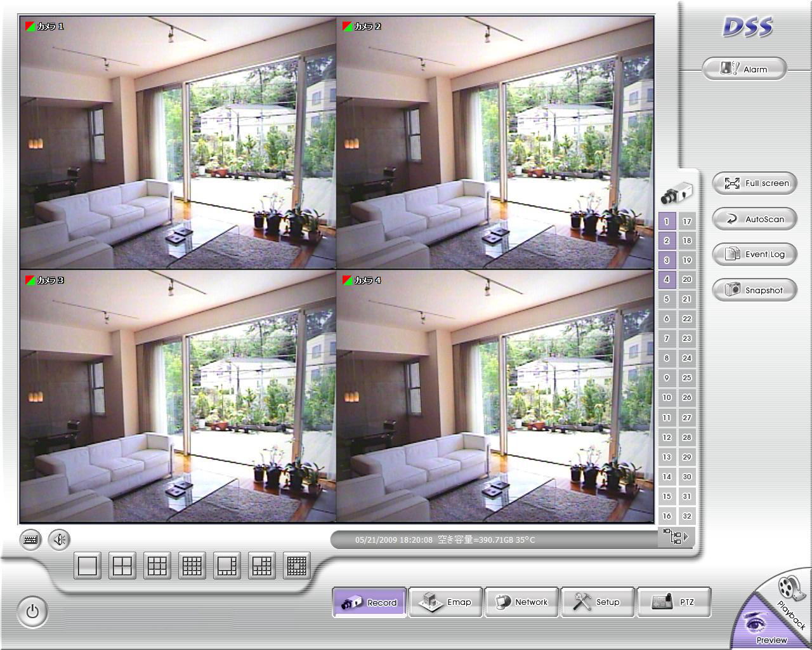
Task: Open the Emap panel
Action: tap(446, 602)
